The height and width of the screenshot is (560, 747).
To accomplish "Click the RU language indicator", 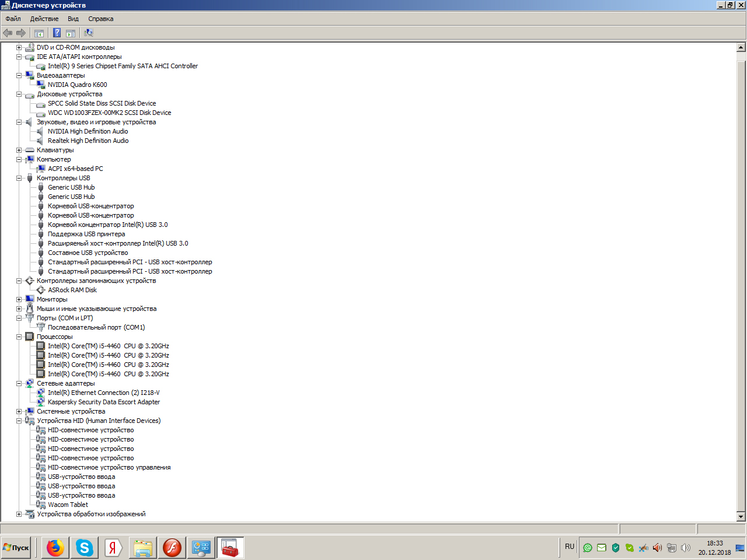I will click(570, 547).
